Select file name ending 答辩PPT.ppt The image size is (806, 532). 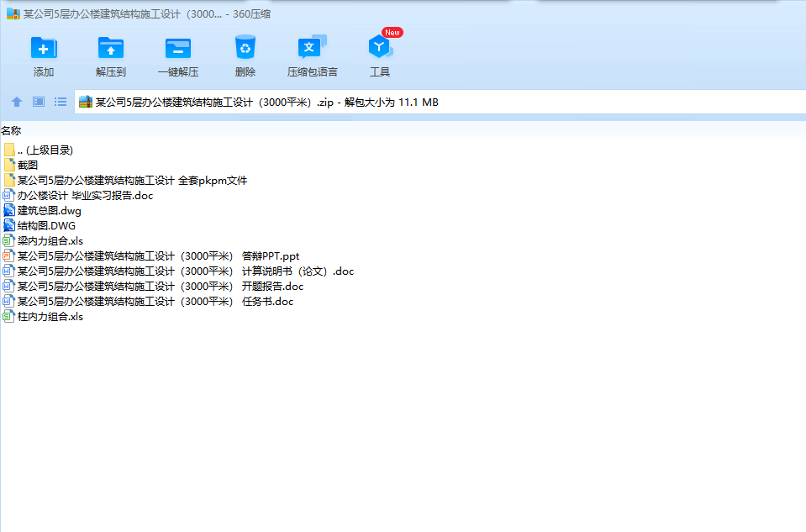158,256
